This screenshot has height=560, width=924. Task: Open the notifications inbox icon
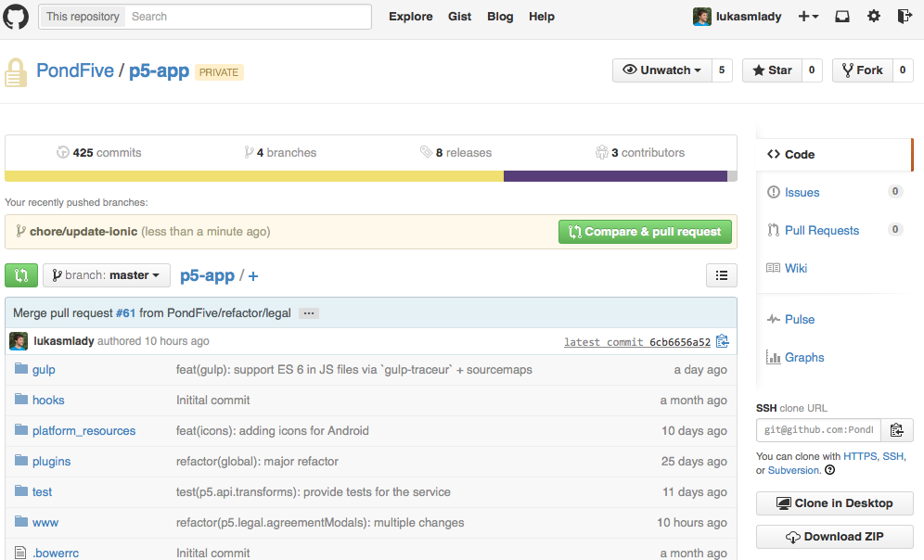click(x=842, y=17)
